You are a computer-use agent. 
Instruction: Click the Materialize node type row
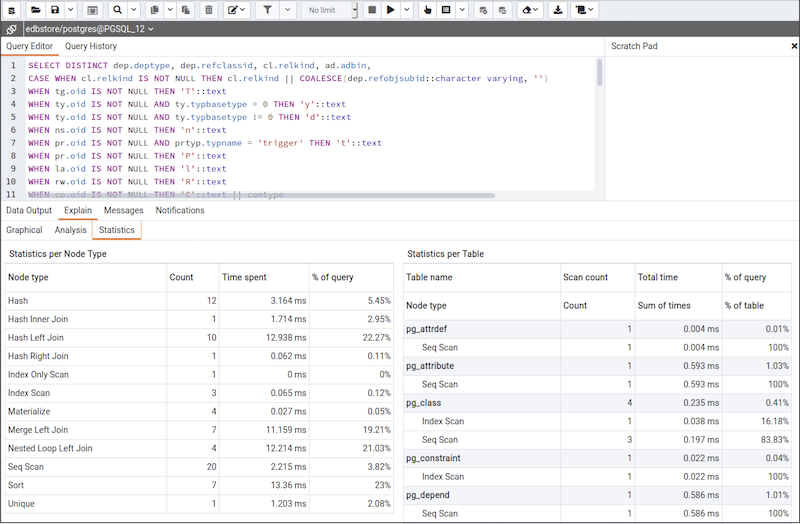(x=199, y=411)
